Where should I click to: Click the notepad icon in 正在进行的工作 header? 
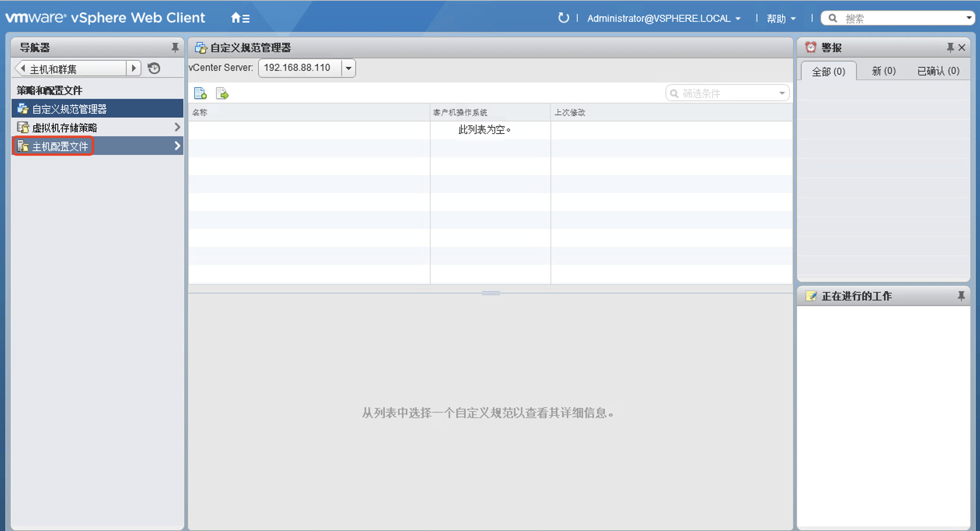[811, 296]
